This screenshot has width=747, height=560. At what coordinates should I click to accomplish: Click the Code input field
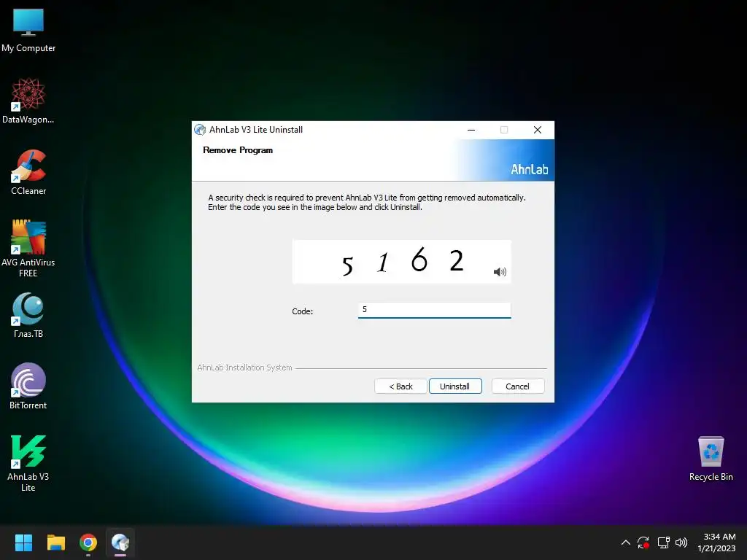pos(434,310)
